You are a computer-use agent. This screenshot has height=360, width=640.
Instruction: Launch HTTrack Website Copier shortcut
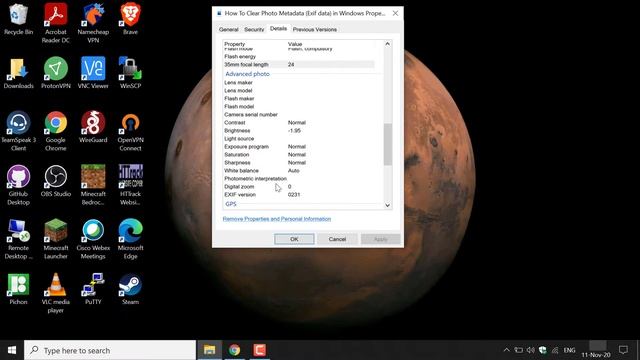click(130, 185)
